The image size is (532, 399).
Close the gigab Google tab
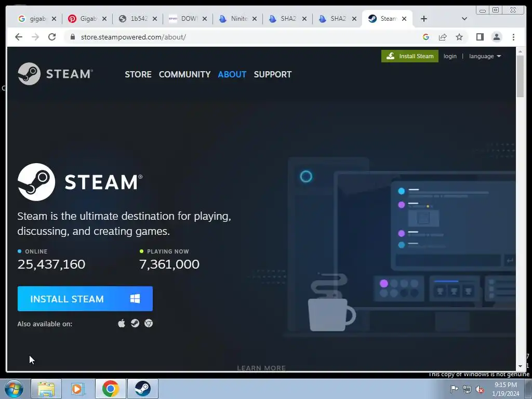click(x=54, y=19)
